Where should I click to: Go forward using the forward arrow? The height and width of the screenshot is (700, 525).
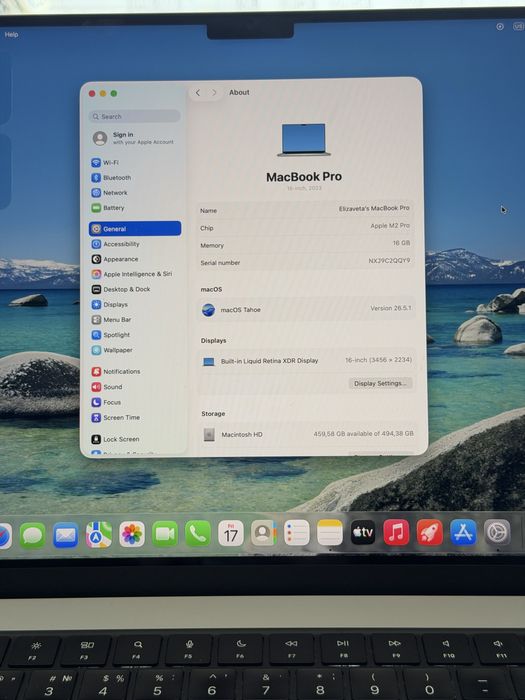pos(214,92)
